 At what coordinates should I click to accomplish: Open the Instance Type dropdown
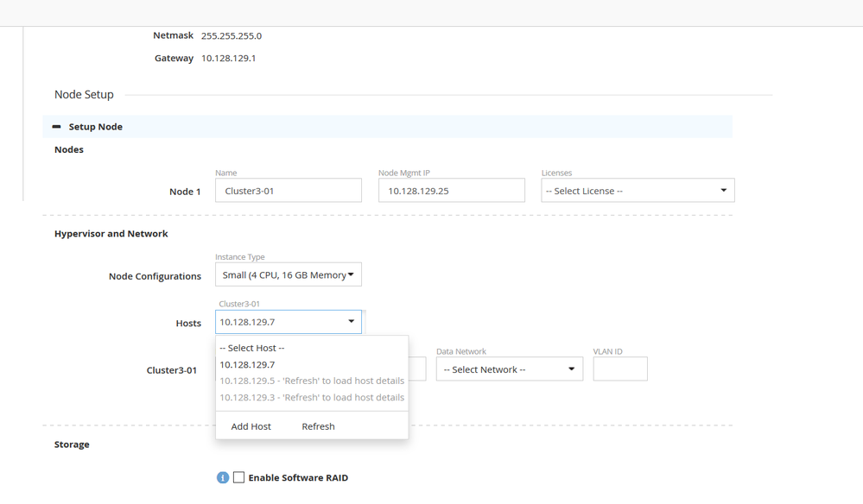click(288, 275)
